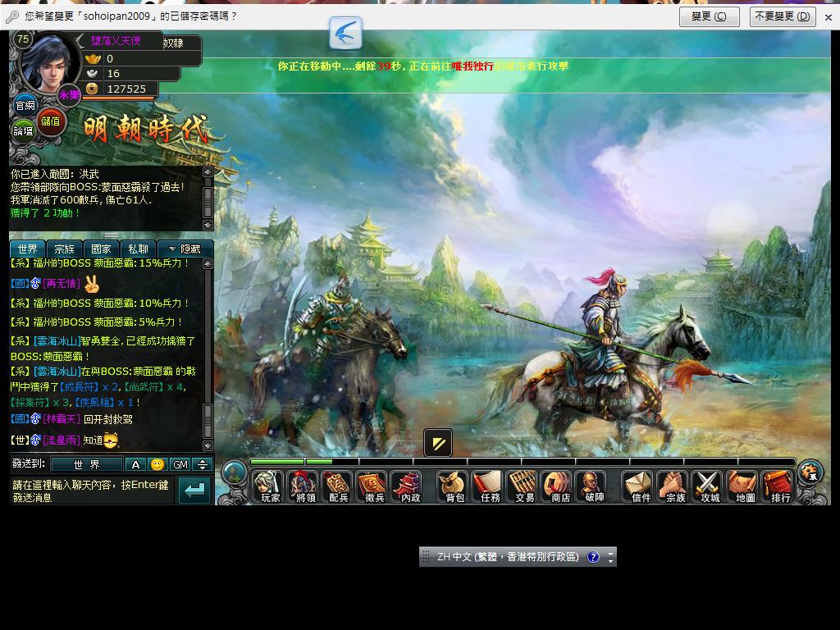Viewport: 840px width, 630px height.
Task: Click the 儲值 top-up round button
Action: [51, 121]
